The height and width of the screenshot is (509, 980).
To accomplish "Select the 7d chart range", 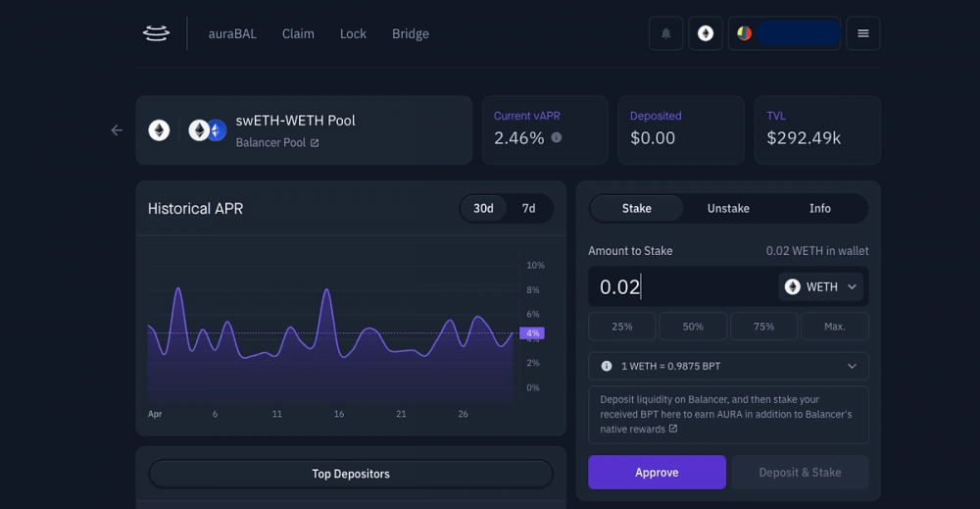I will coord(529,208).
